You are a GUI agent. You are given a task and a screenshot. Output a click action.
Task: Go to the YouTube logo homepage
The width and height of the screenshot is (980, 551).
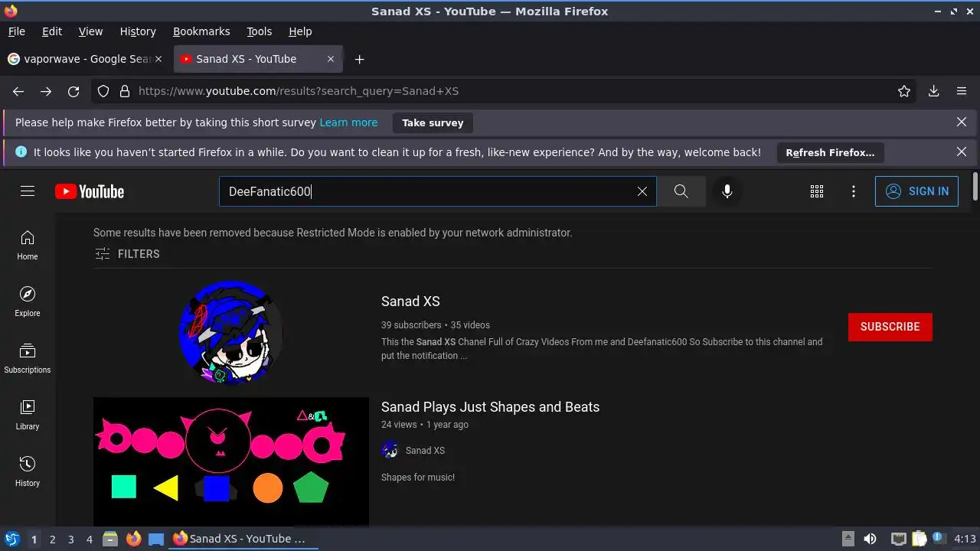pyautogui.click(x=90, y=191)
